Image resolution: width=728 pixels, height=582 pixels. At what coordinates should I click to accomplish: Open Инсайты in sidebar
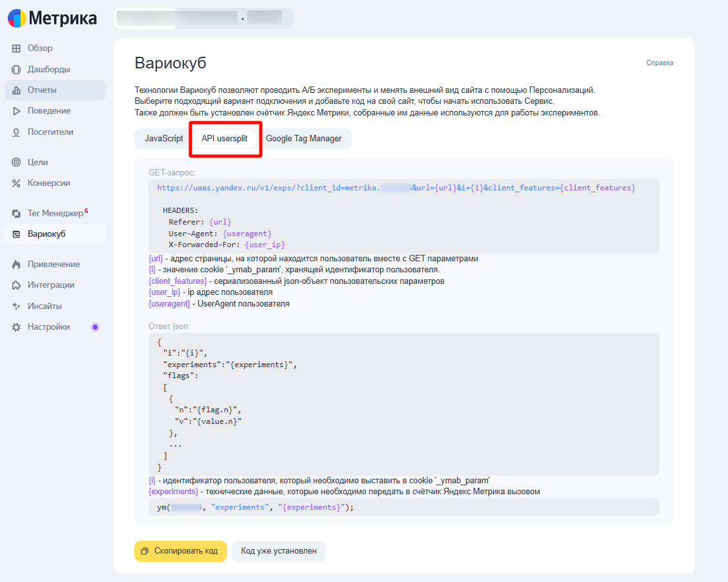click(56, 306)
